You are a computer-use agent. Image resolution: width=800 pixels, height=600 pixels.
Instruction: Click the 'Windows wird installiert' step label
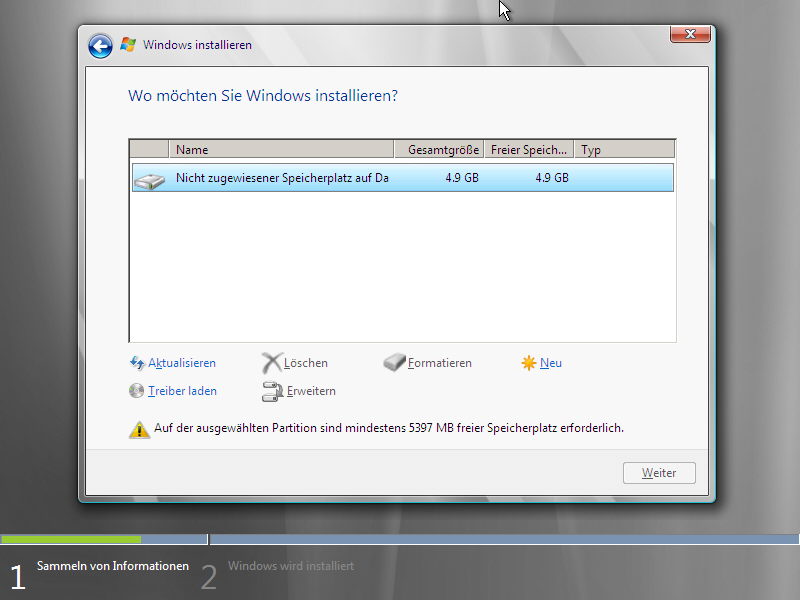291,566
